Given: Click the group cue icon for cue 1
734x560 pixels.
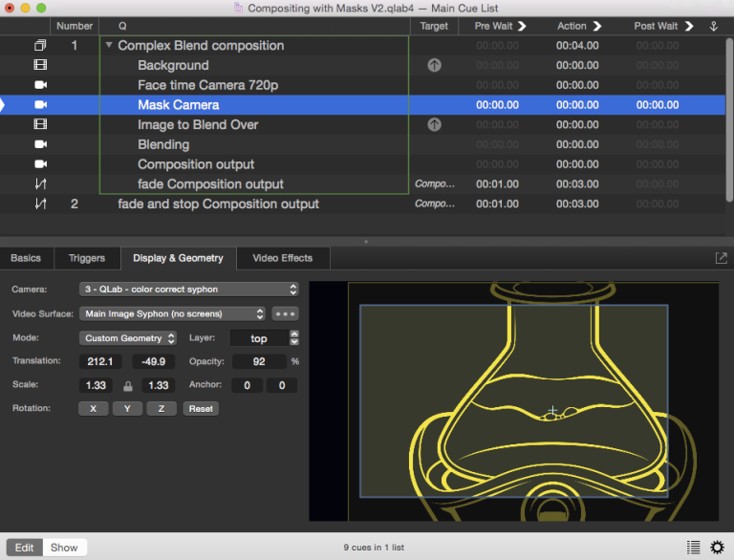Looking at the screenshot, I should [x=40, y=46].
